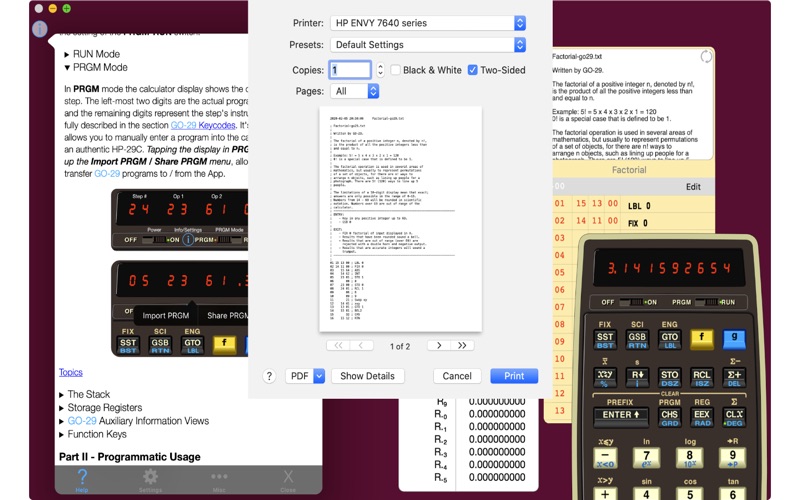Expand GO-29 Auxiliary Information Views topic
The height and width of the screenshot is (500, 800).
click(x=134, y=421)
